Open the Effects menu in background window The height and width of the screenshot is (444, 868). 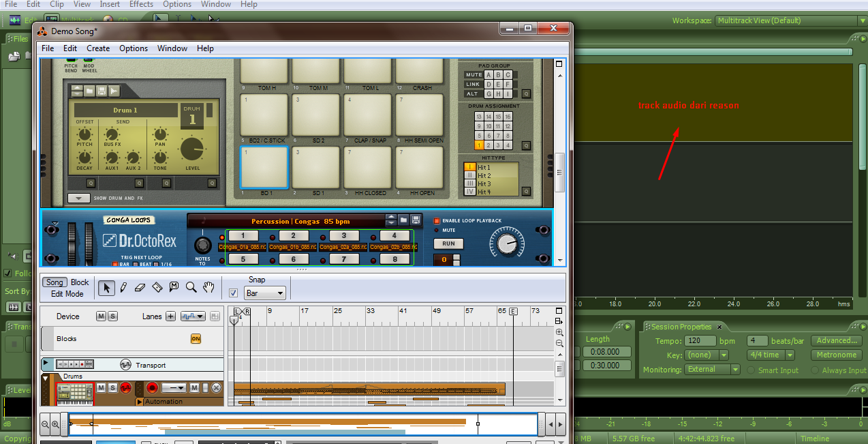(x=141, y=4)
